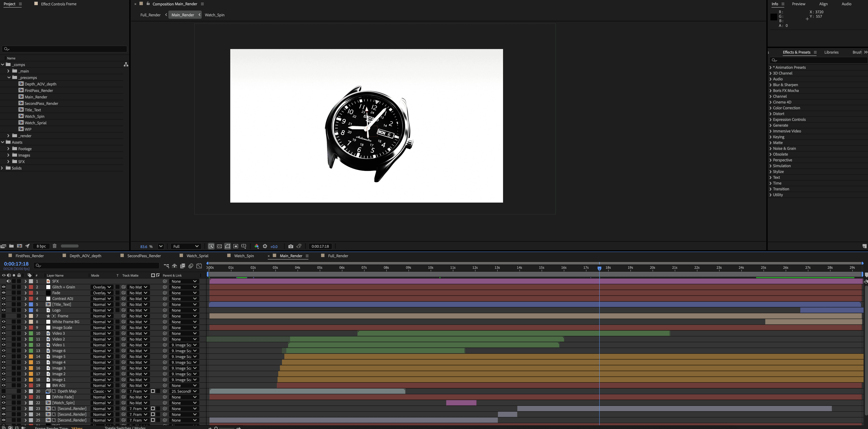Open the Libraries panel tab
This screenshot has height=429, width=868.
point(831,52)
